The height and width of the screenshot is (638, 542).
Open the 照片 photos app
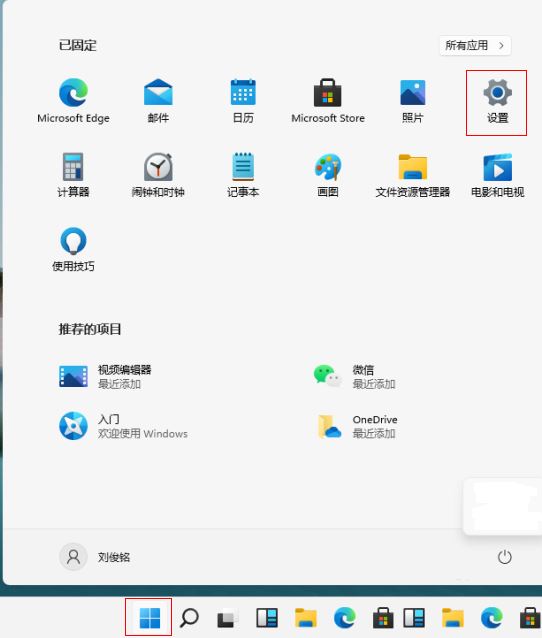[413, 101]
